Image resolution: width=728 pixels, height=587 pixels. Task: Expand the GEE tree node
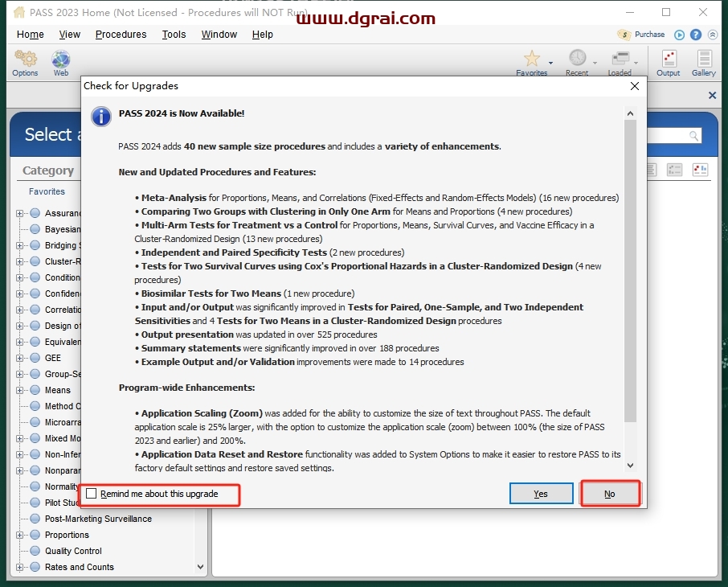click(19, 358)
